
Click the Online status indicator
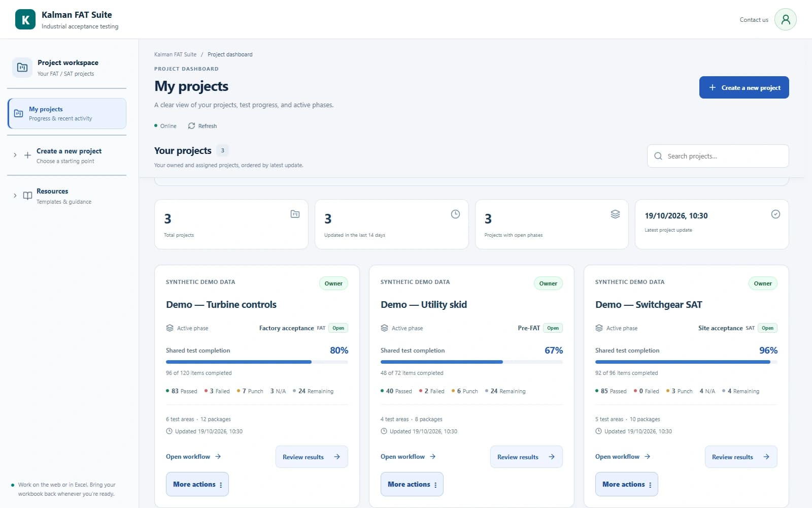(165, 126)
